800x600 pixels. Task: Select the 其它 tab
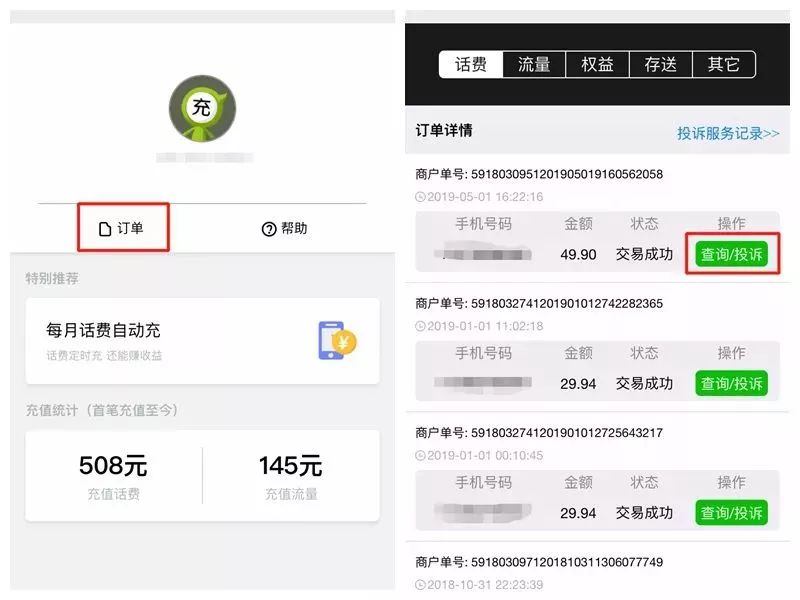(x=724, y=63)
